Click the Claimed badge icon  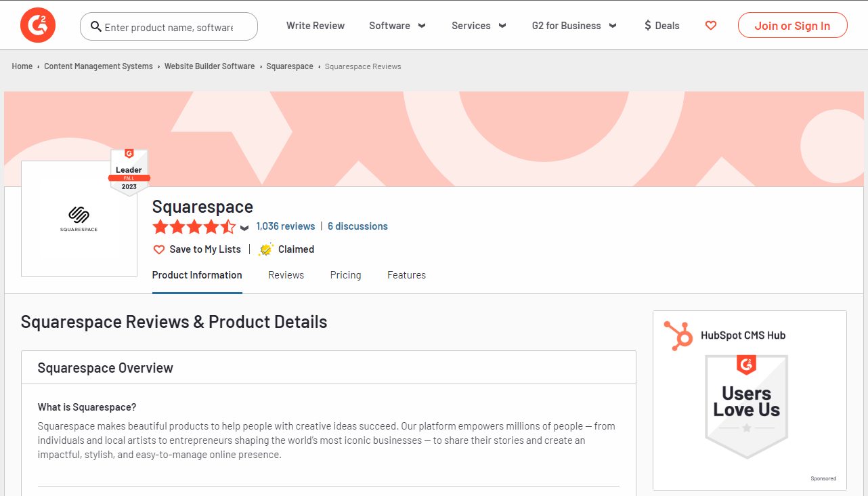coord(266,249)
